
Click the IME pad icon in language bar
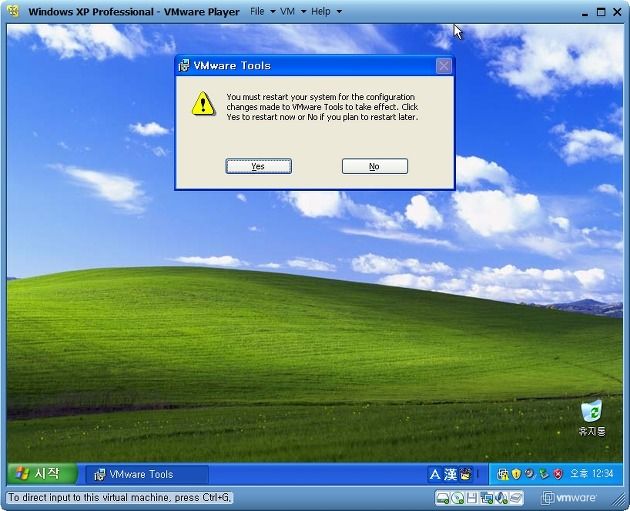(466, 474)
